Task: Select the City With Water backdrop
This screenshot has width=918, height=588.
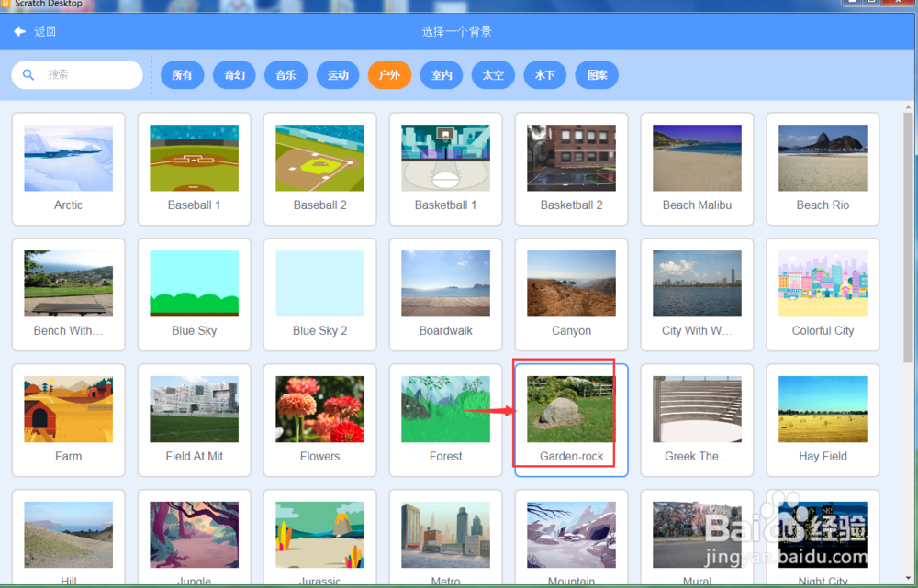Action: [698, 294]
